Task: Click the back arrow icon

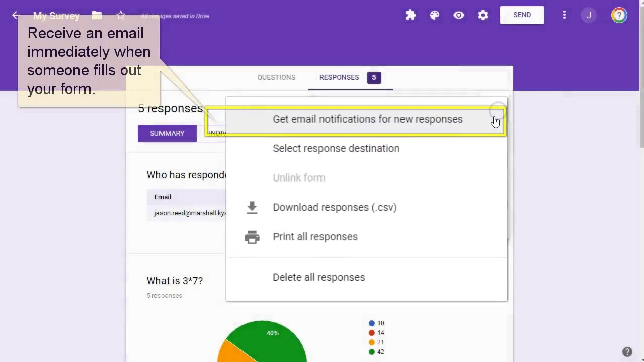Action: point(15,16)
